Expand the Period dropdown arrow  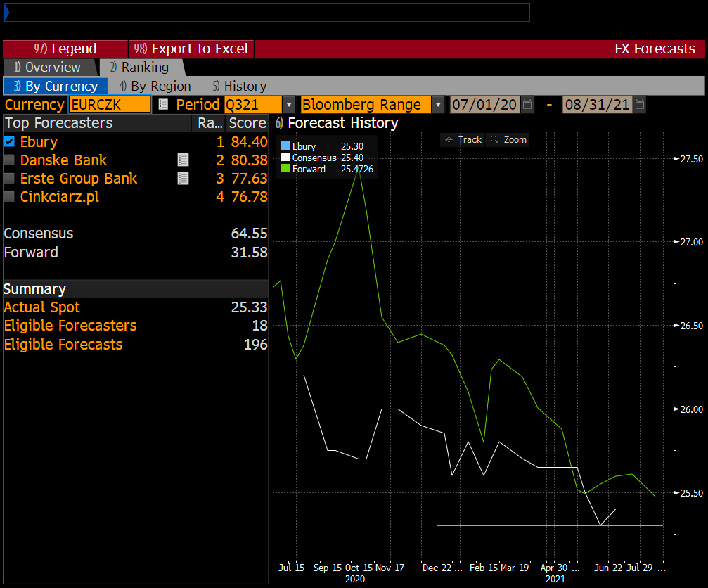[289, 105]
